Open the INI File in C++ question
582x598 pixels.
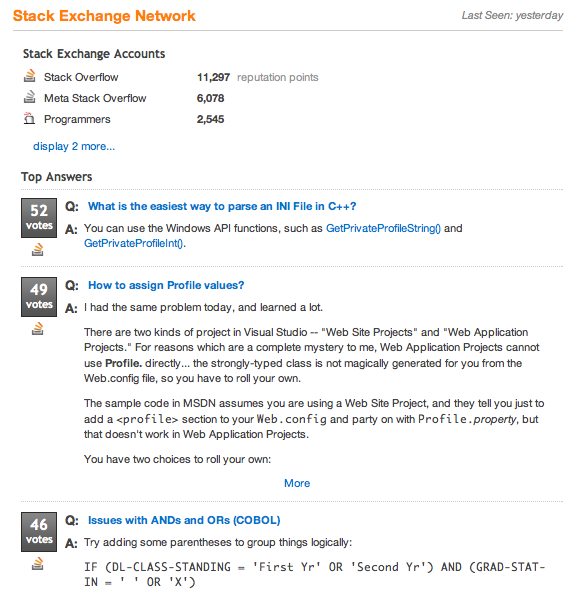[x=222, y=206]
